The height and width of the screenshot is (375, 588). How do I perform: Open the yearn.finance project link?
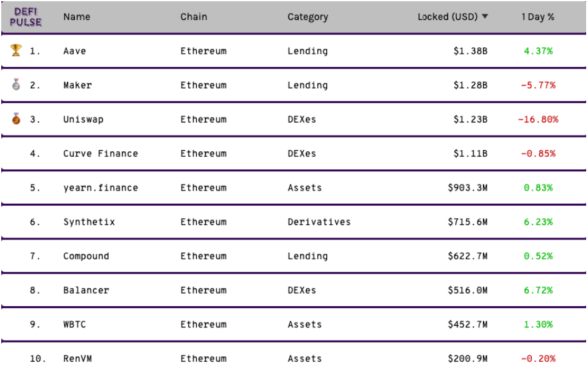tap(101, 188)
